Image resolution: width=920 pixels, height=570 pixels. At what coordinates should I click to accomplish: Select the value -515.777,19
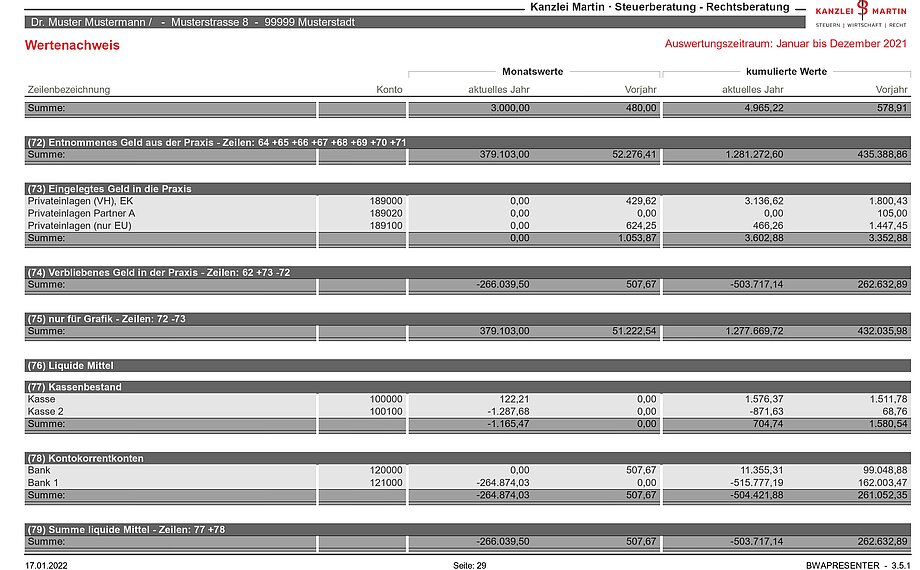tap(757, 483)
